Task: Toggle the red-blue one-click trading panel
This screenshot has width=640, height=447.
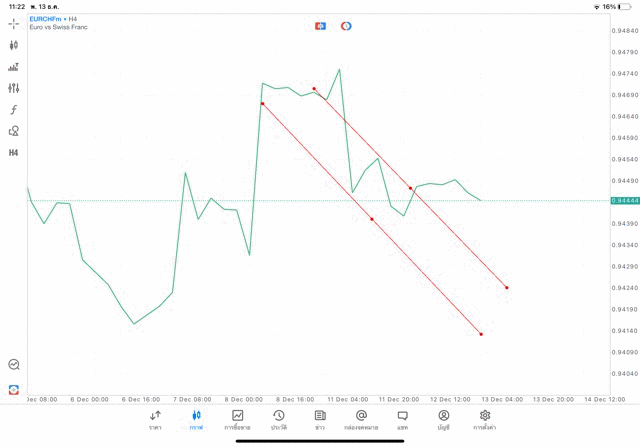Action: 320,26
